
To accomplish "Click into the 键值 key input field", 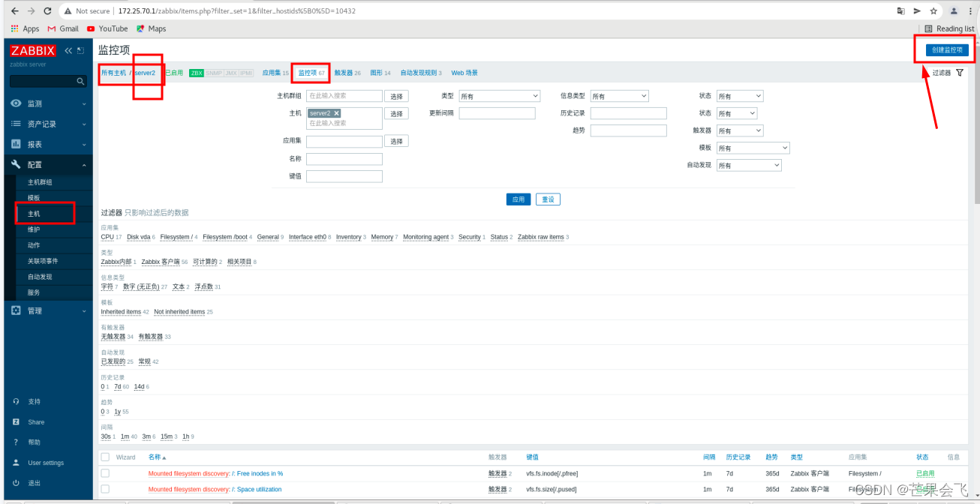I will coord(344,176).
